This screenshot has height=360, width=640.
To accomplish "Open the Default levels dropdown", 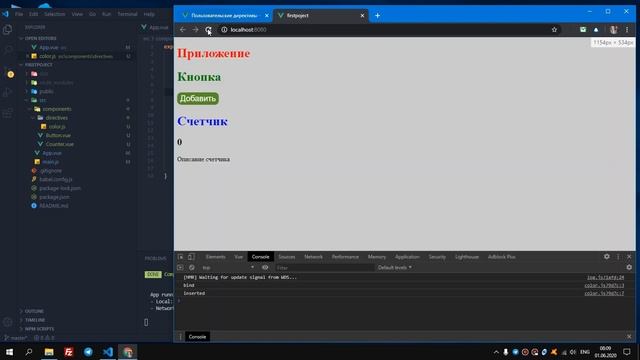I will (x=395, y=267).
